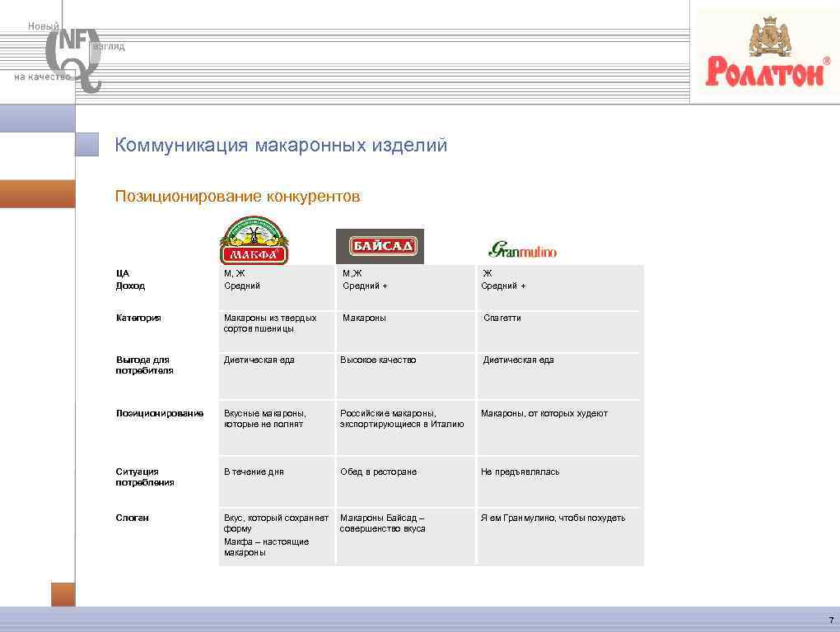Viewport: 840px width, 632px height.
Task: Click the Макфа brand logo
Action: click(x=254, y=240)
